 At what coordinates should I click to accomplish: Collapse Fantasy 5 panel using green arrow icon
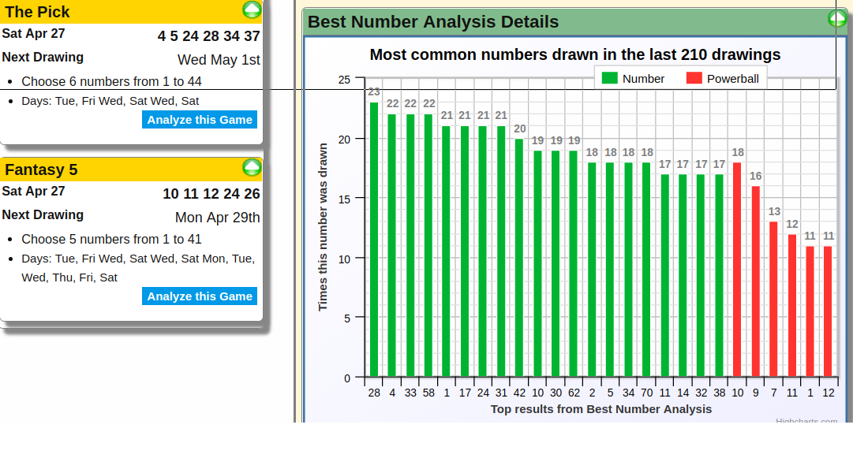click(x=252, y=167)
